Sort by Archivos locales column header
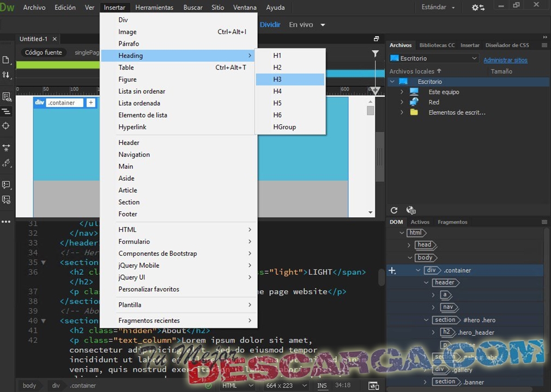This screenshot has width=551, height=392. pos(415,71)
